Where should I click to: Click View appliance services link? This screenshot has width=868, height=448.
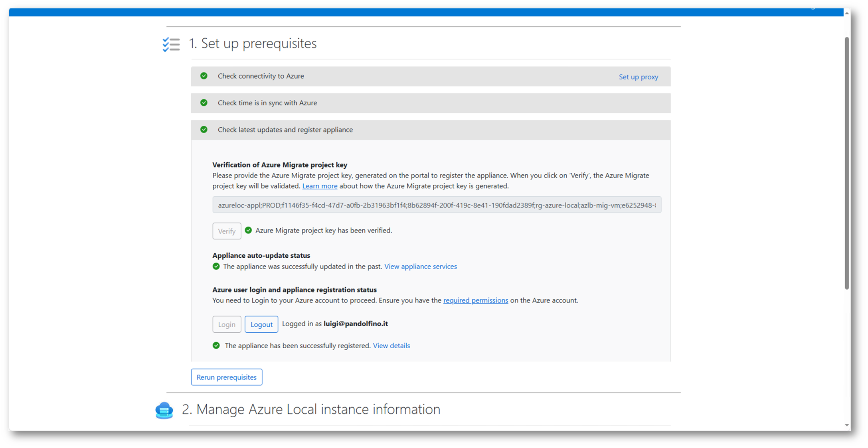coord(420,266)
